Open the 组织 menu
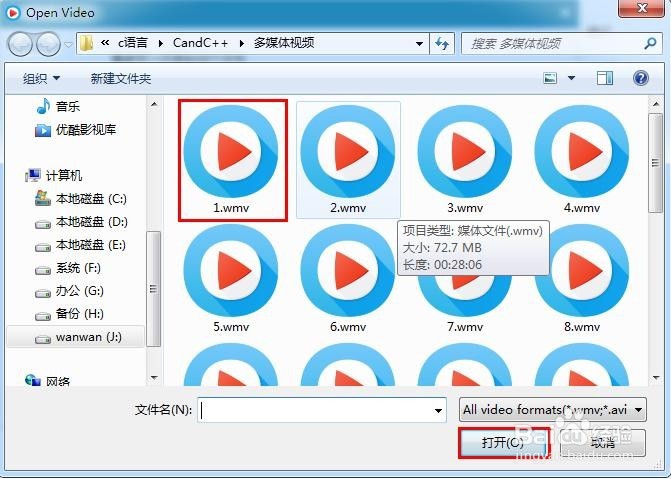This screenshot has height=479, width=671. [42, 78]
